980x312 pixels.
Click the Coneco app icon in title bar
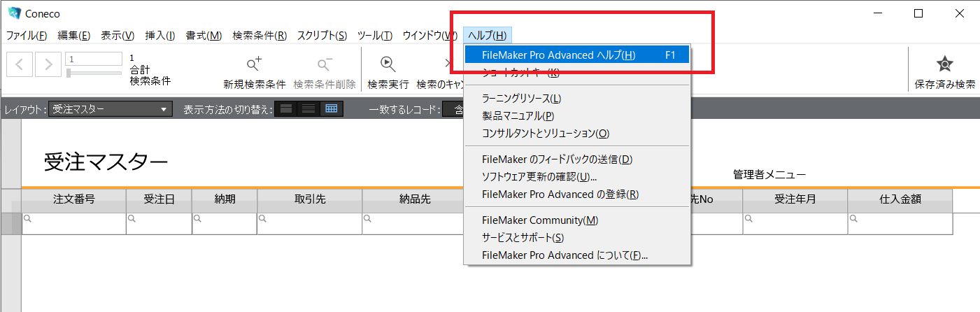click(x=14, y=13)
